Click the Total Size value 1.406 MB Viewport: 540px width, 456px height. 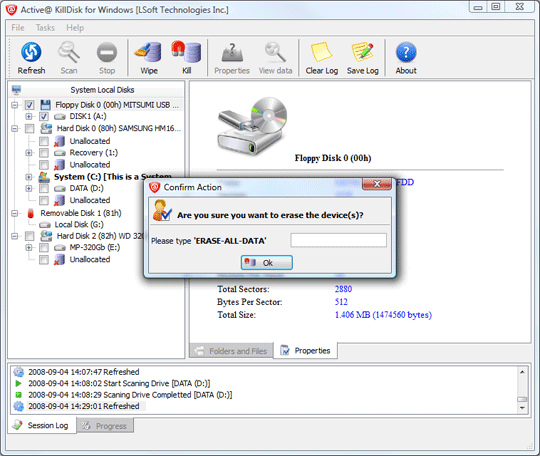coord(383,315)
